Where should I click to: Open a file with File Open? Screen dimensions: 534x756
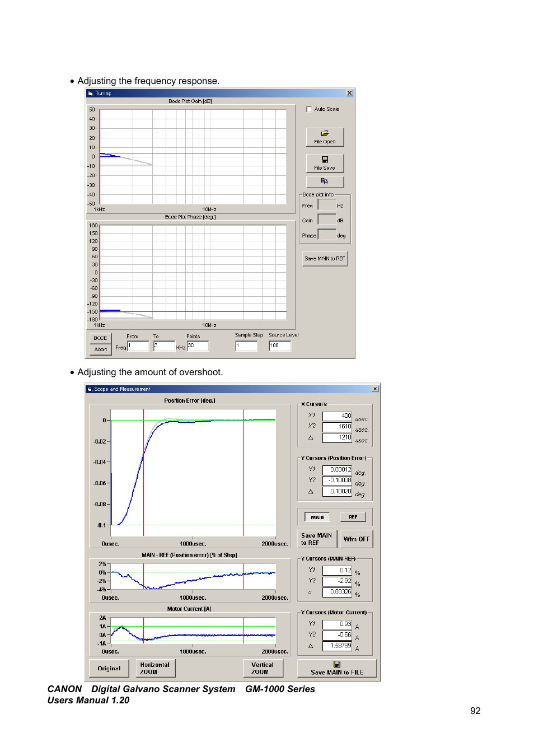tap(325, 137)
